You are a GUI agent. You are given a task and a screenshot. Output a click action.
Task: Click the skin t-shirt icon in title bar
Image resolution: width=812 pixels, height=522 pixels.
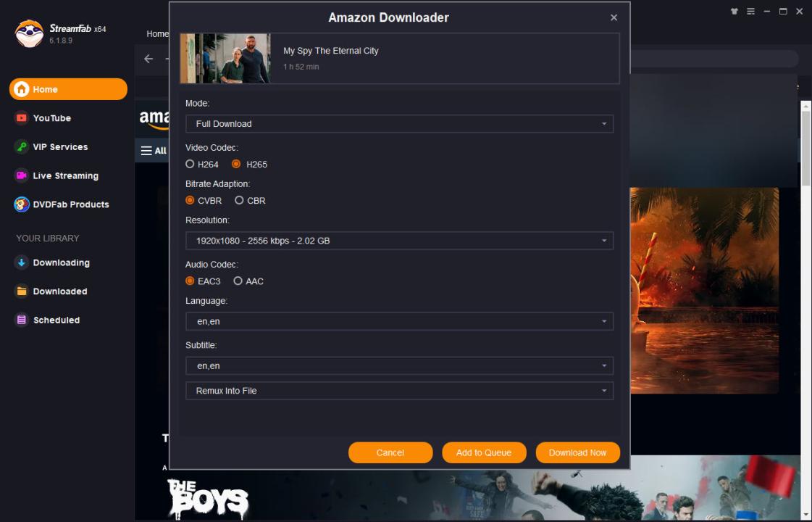734,12
